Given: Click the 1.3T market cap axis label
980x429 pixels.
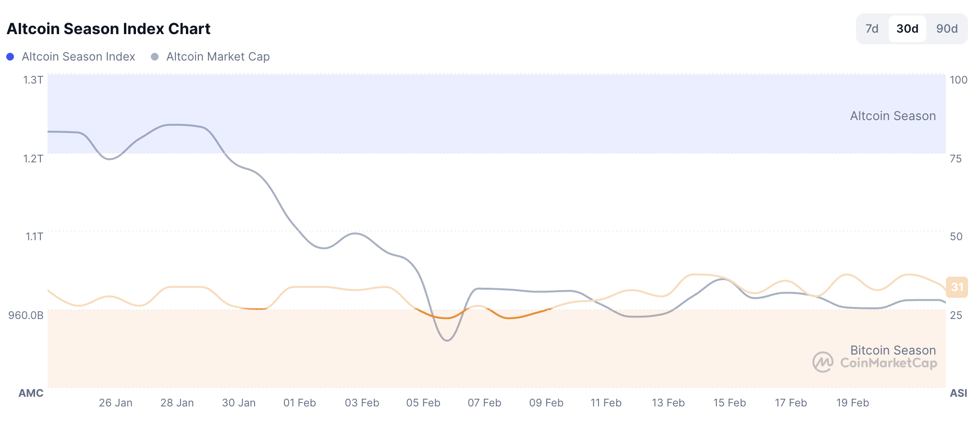Looking at the screenshot, I should pos(33,80).
